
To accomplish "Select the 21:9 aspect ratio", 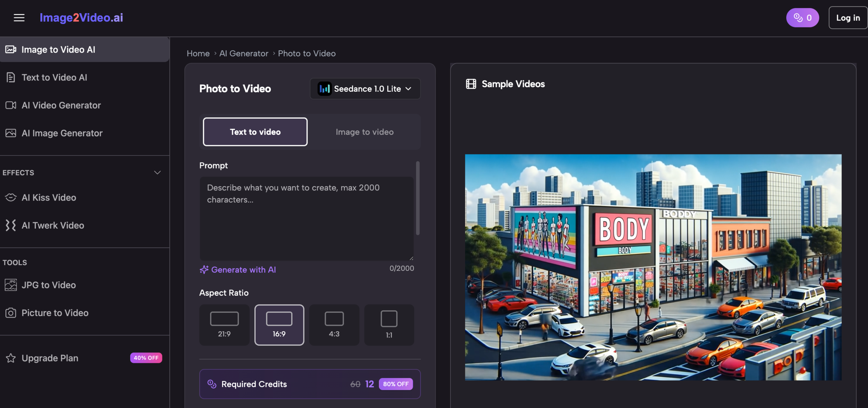I will [224, 325].
